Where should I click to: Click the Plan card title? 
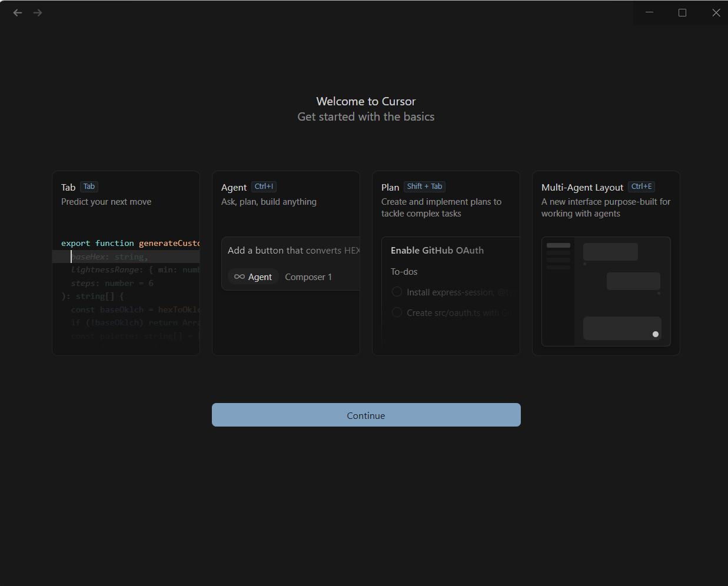tap(390, 187)
